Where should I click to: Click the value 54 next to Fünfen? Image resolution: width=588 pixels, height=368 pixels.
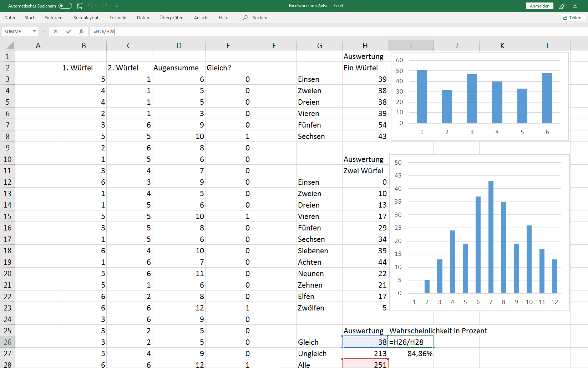tap(365, 125)
